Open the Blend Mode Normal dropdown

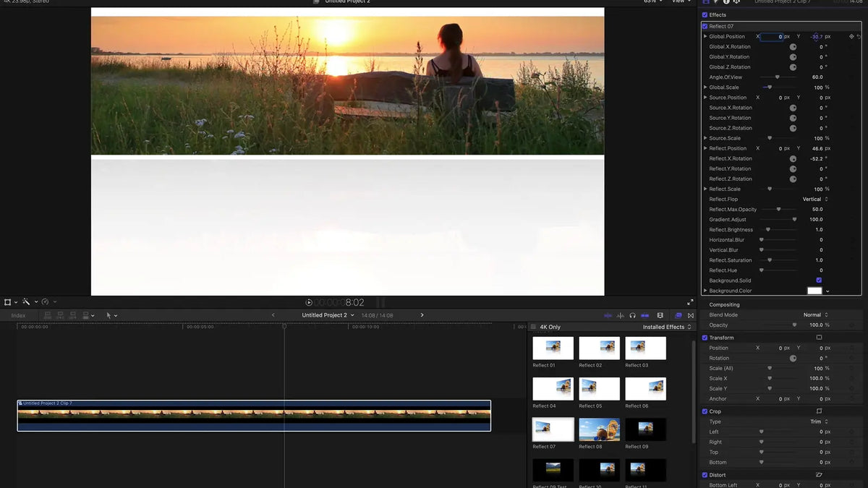click(815, 315)
